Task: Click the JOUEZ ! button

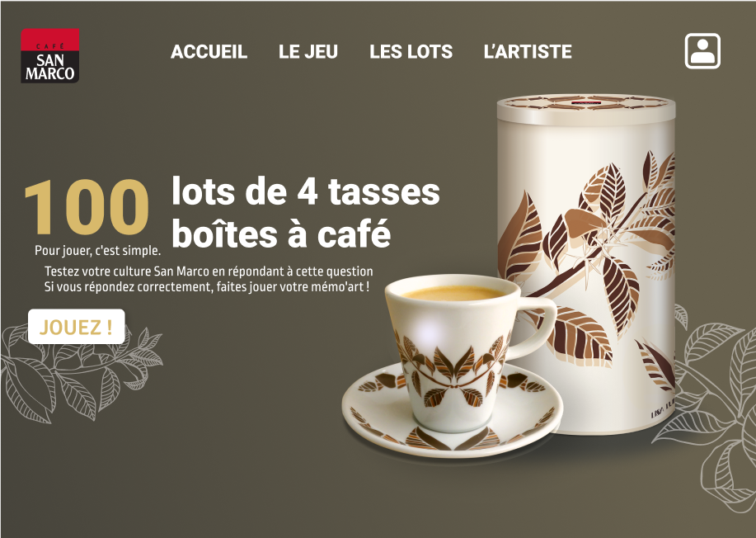Action: click(76, 327)
